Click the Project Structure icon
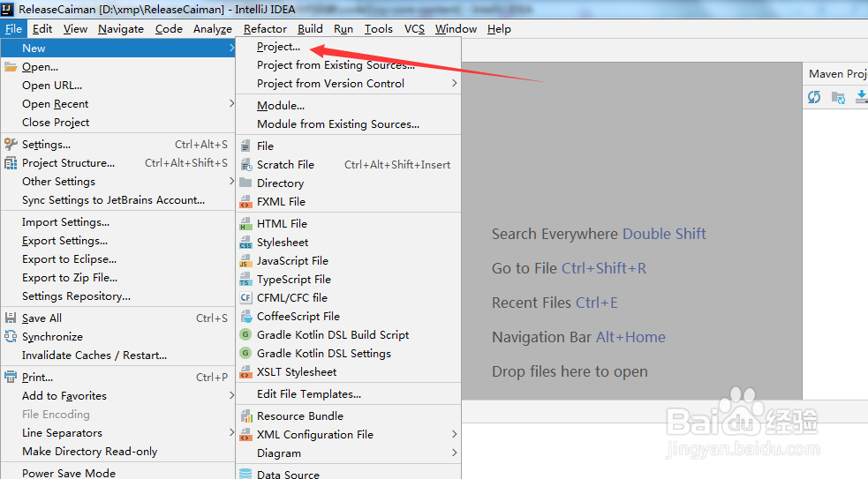Viewport: 868px width, 479px height. tap(11, 163)
